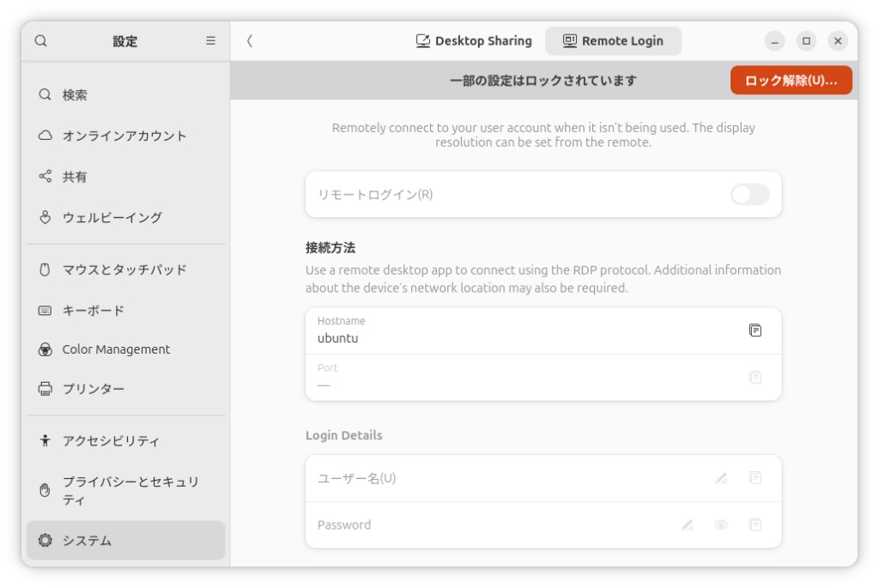Select マウスとタッチパッド in the sidebar
The width and height of the screenshot is (879, 588).
pos(124,270)
